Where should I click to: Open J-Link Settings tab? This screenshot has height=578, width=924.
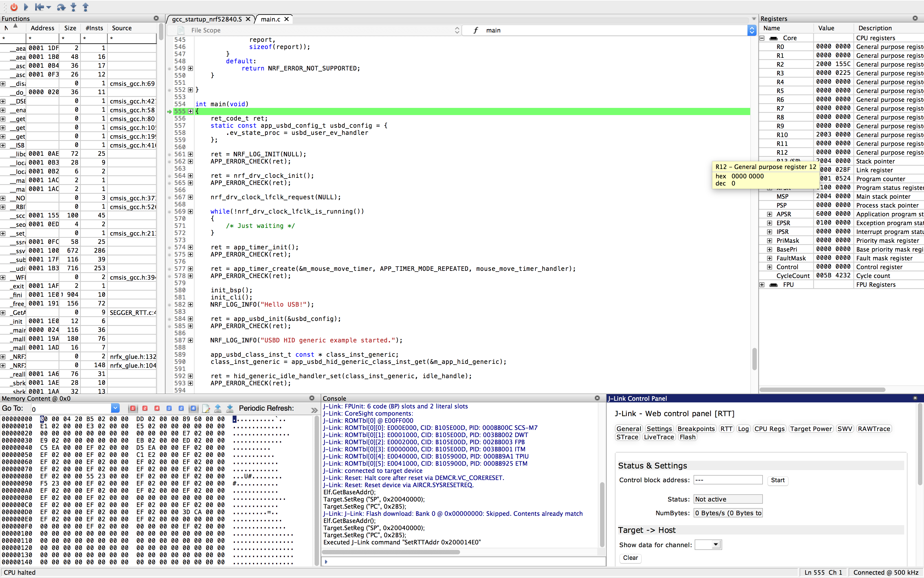659,429
